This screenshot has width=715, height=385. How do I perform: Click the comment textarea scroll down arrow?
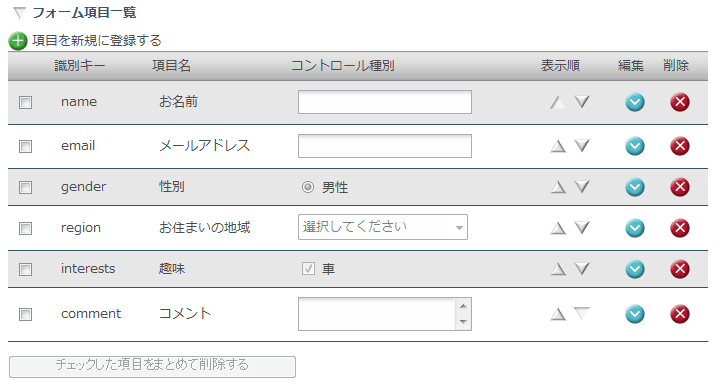(x=463, y=322)
